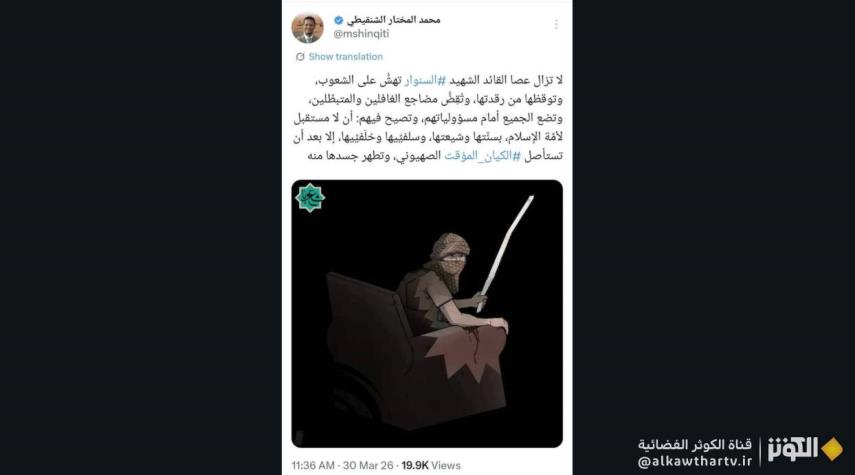The image size is (855, 475).
Task: Click the الكوثر channel wordmark logo
Action: 793,449
